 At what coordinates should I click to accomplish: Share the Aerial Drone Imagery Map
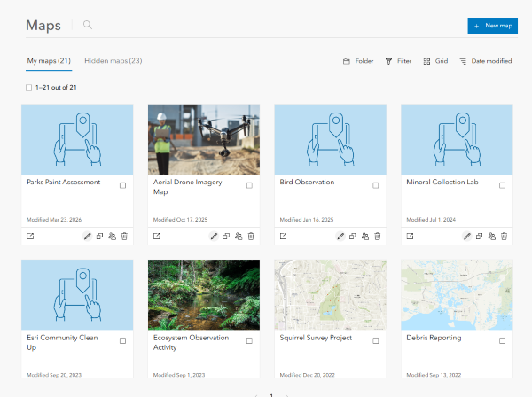[x=239, y=236]
